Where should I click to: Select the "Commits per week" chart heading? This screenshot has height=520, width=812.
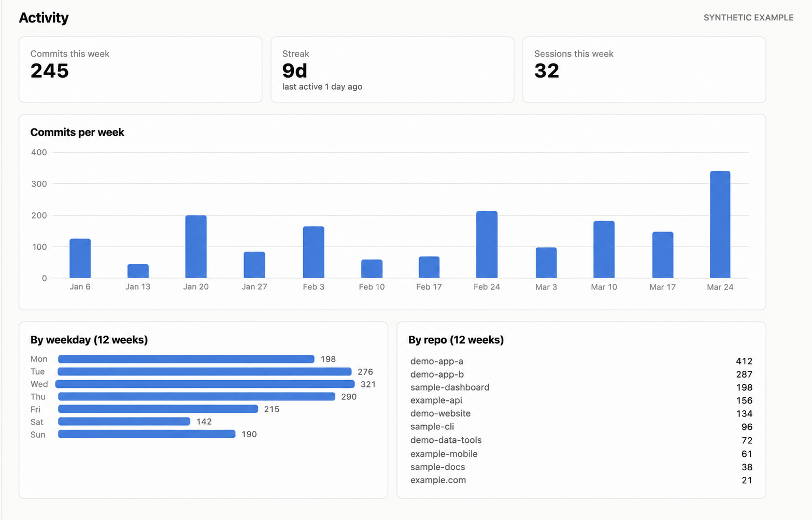click(x=77, y=132)
